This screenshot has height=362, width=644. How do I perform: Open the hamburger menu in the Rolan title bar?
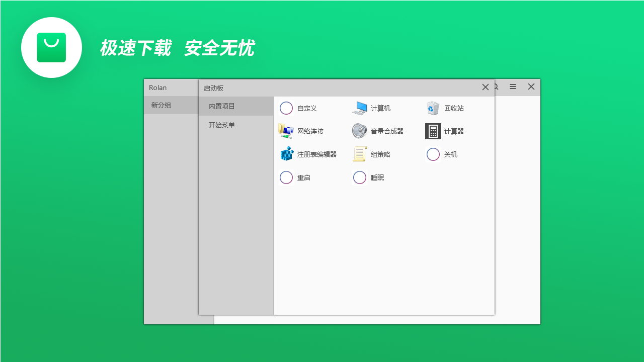513,86
